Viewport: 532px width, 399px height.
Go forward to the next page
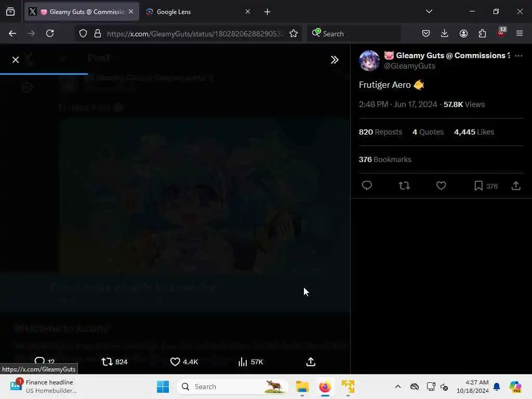[31, 33]
